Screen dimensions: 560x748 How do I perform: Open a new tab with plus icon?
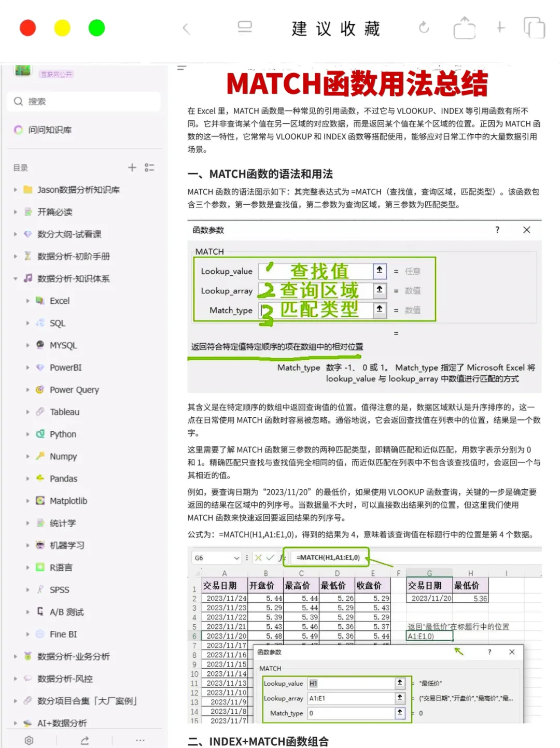tap(500, 27)
